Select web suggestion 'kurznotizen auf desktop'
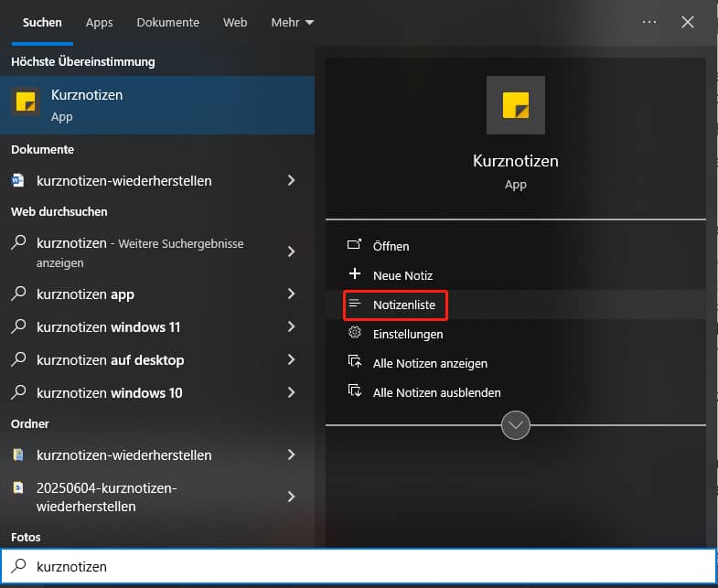Image resolution: width=718 pixels, height=588 pixels. coord(157,360)
